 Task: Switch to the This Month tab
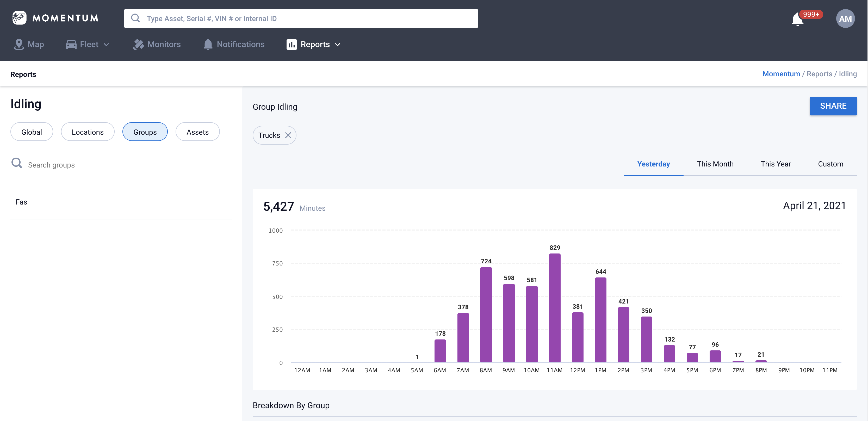point(715,164)
